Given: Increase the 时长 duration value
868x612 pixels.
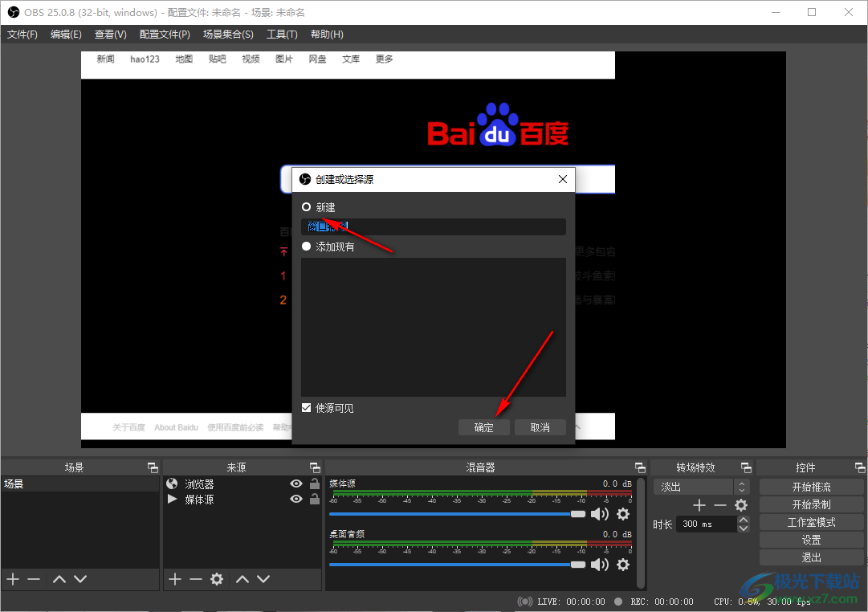Looking at the screenshot, I should click(744, 520).
